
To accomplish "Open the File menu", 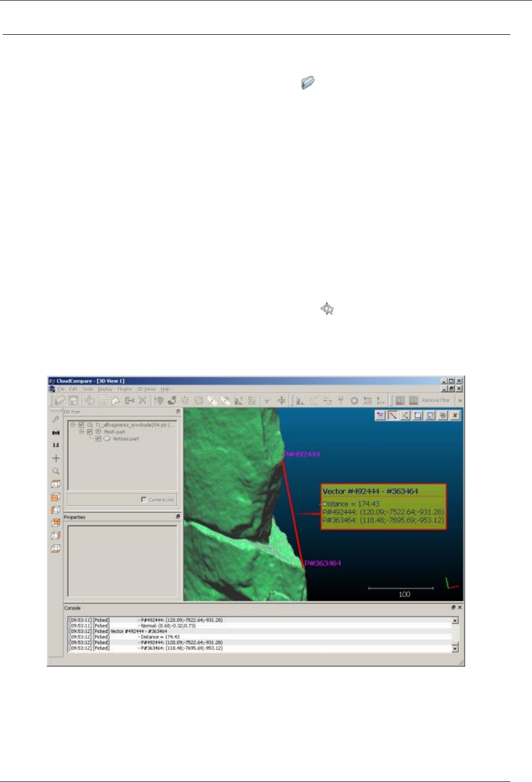I will 61,389.
